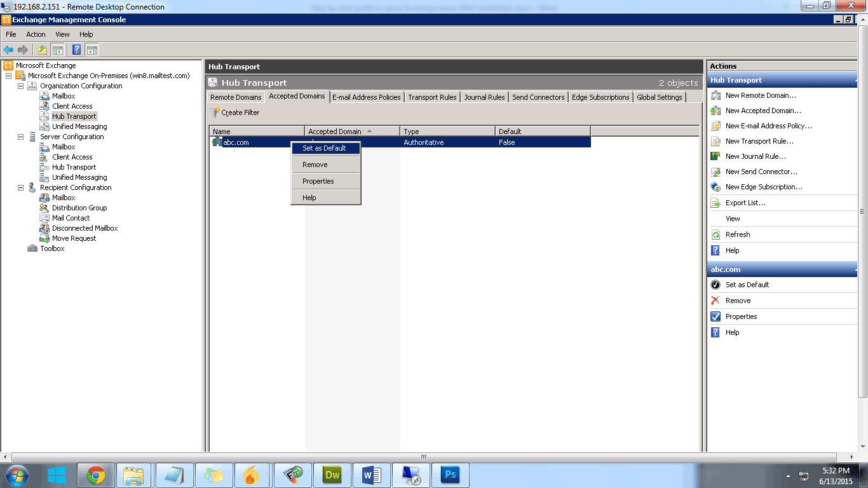Select the abc.com row in the list

click(x=400, y=142)
